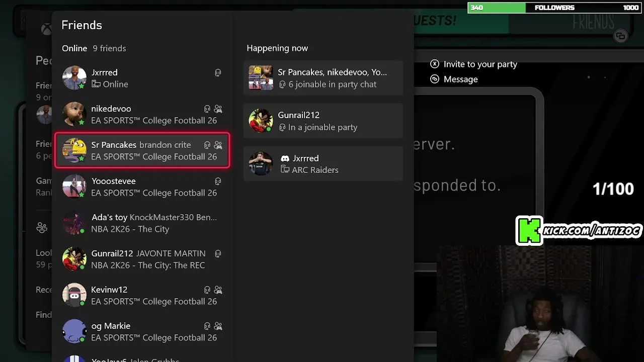
Task: Click controller party icon on nikedevoo's row
Action: tap(218, 109)
